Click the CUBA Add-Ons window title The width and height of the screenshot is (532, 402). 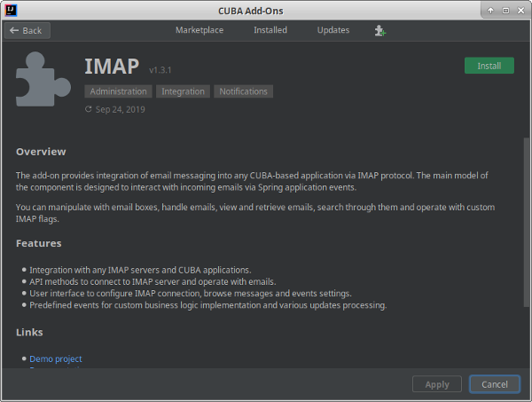pyautogui.click(x=251, y=11)
